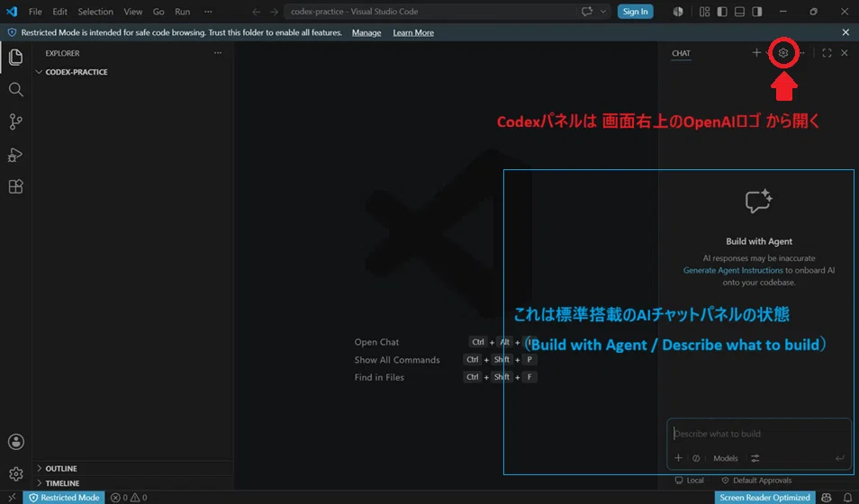Add context with the chat input plus icon
The height and width of the screenshot is (504, 859).
pos(678,458)
